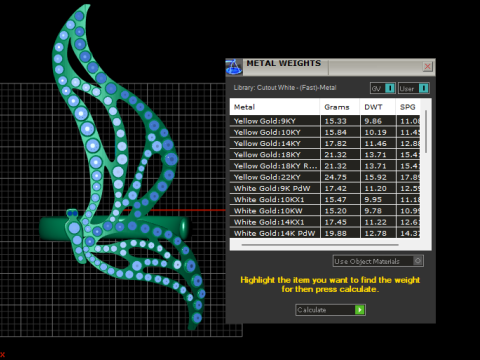This screenshot has width=480, height=360.
Task: Click the vertical scrollbar of metal list
Action: [x=426, y=132]
